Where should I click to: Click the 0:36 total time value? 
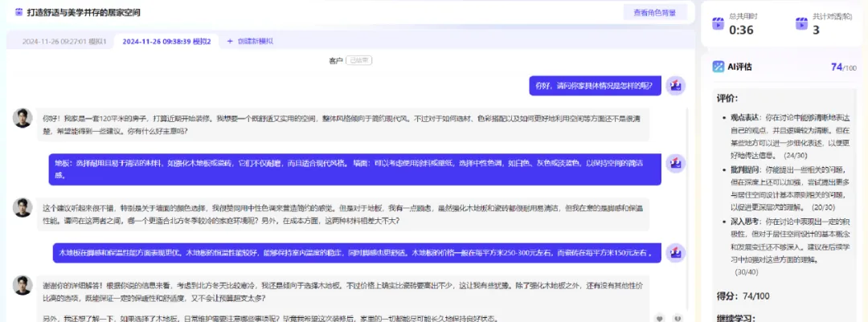pos(741,30)
